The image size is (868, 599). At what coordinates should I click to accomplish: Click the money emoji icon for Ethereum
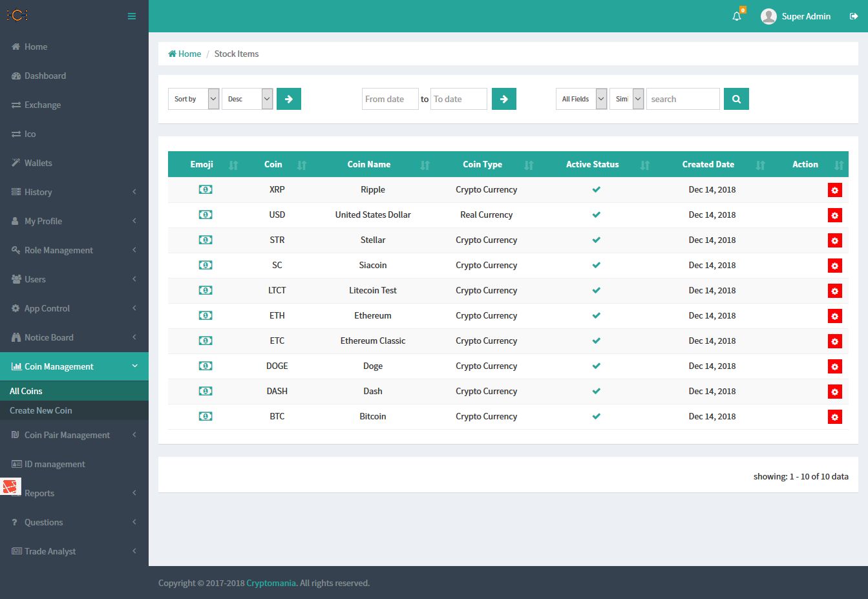[x=206, y=315]
